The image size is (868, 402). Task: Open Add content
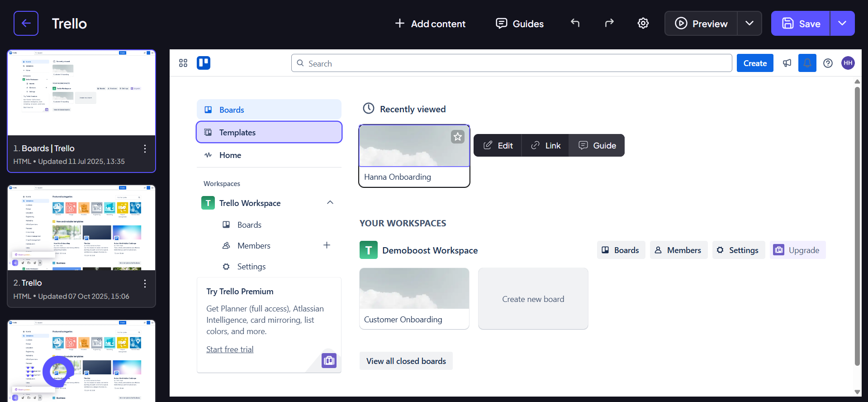[430, 24]
